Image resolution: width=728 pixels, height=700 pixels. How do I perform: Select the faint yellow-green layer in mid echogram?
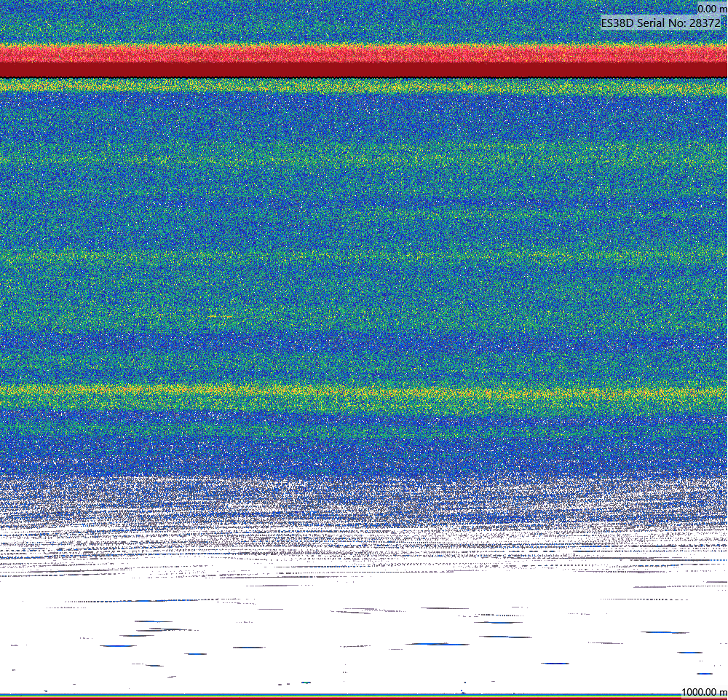coord(364,256)
